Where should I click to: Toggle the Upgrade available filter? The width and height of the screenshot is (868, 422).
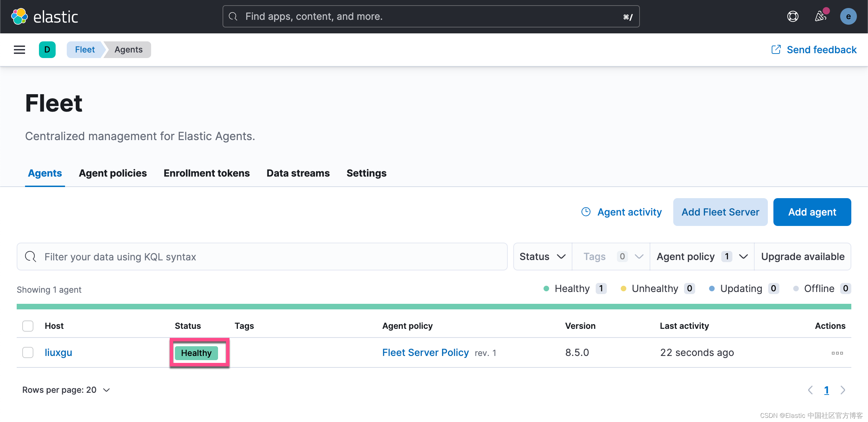pos(803,257)
